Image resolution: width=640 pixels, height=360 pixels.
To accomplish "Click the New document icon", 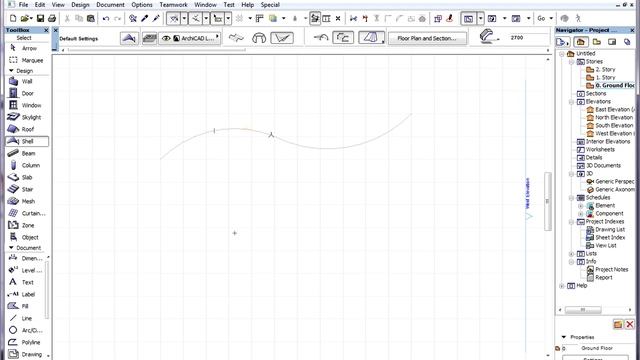I will pyautogui.click(x=13, y=18).
